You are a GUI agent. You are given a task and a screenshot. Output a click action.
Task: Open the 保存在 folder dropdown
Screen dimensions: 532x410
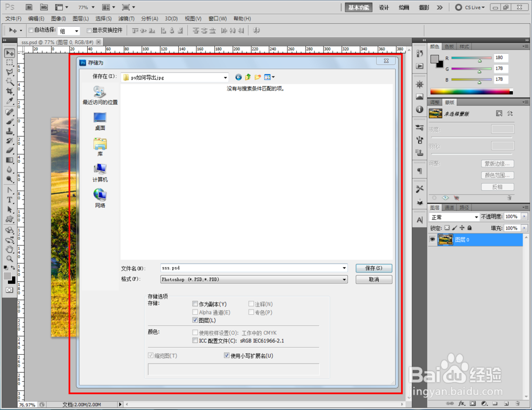(x=225, y=77)
